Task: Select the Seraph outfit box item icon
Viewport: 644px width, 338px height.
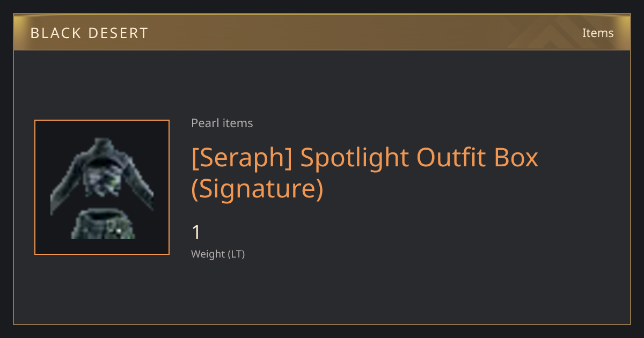Action: click(x=102, y=187)
